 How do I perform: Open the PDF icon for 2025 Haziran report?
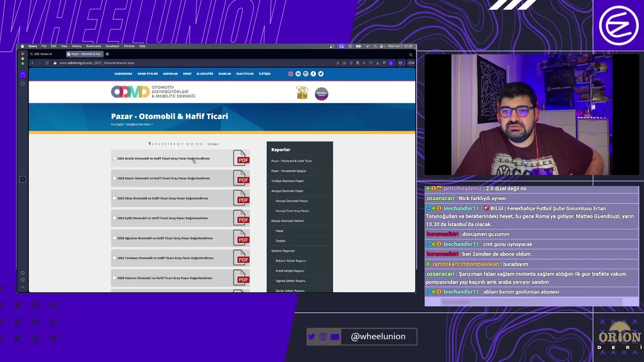[x=241, y=278]
